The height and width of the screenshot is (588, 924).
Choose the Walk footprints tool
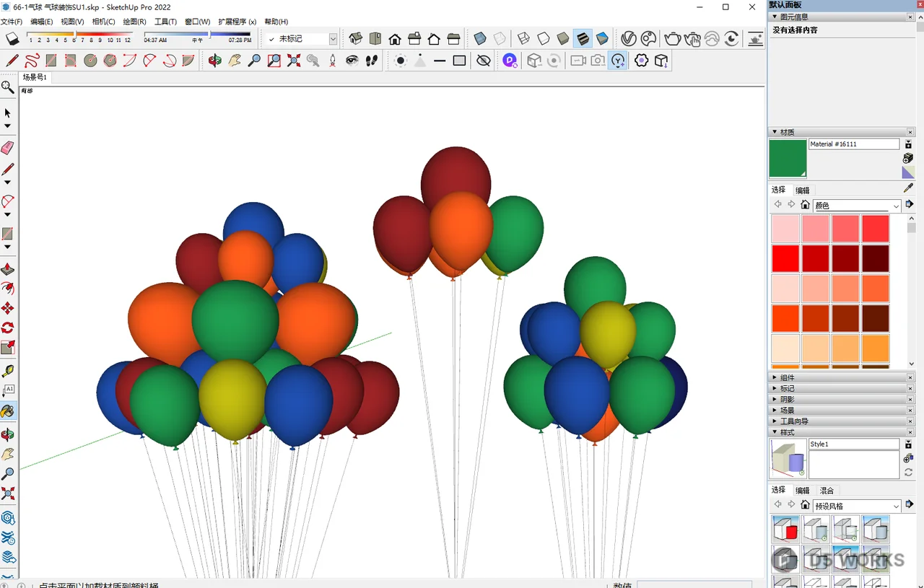tap(372, 61)
